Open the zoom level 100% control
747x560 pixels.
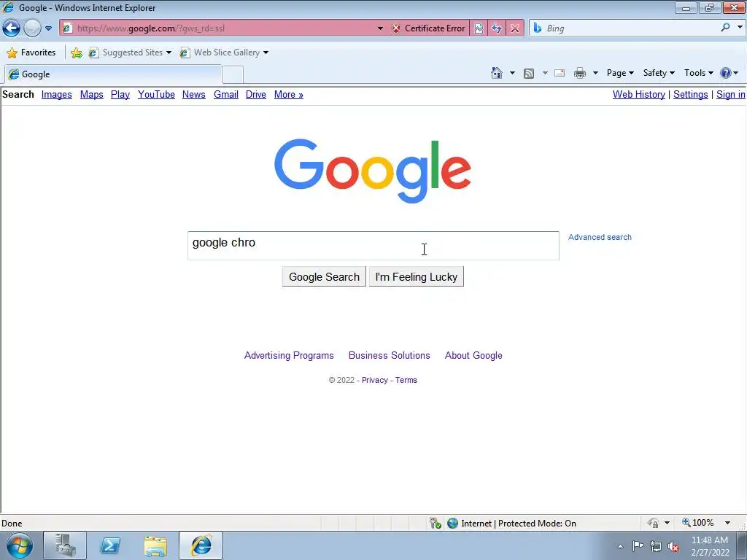pos(706,523)
